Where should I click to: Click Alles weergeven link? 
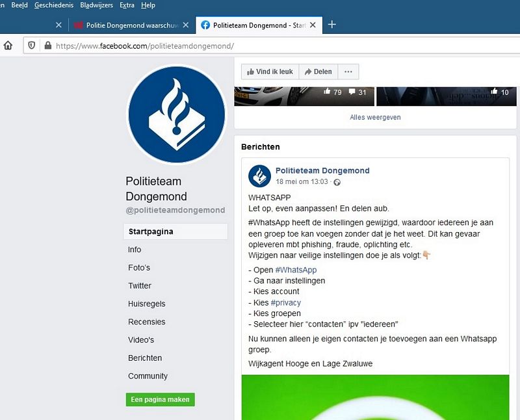[x=375, y=117]
